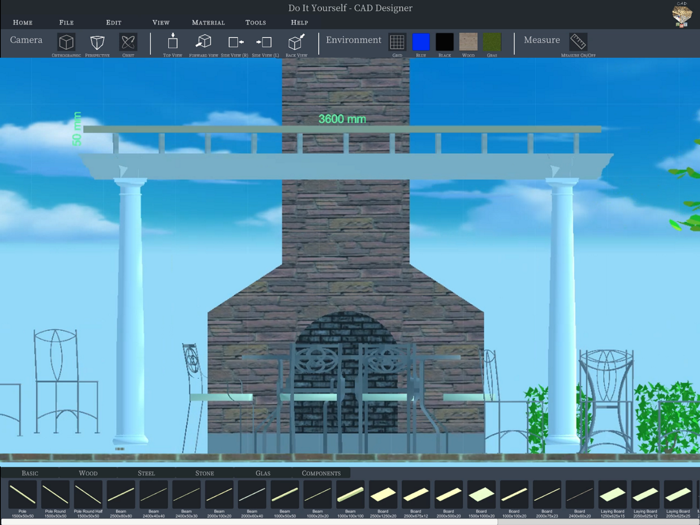Image resolution: width=700 pixels, height=525 pixels.
Task: Click the CAD app logo icon
Action: click(x=681, y=14)
